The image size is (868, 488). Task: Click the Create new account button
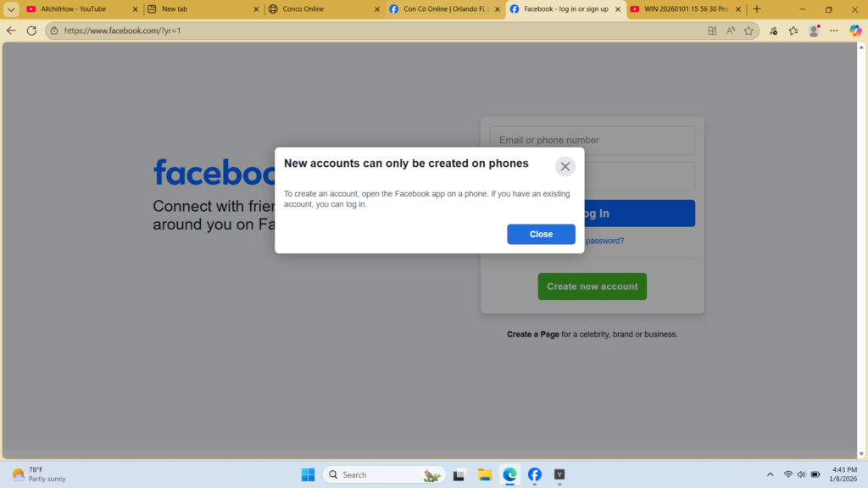point(592,286)
